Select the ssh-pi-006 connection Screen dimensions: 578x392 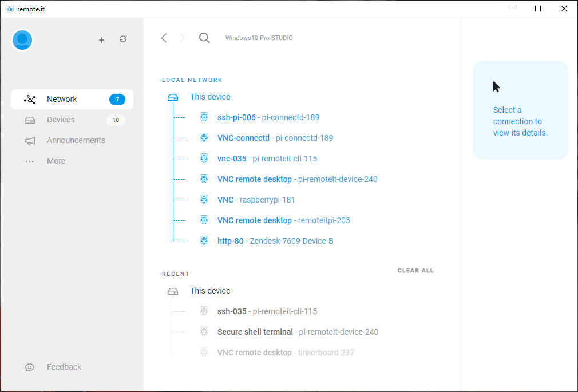coord(268,117)
